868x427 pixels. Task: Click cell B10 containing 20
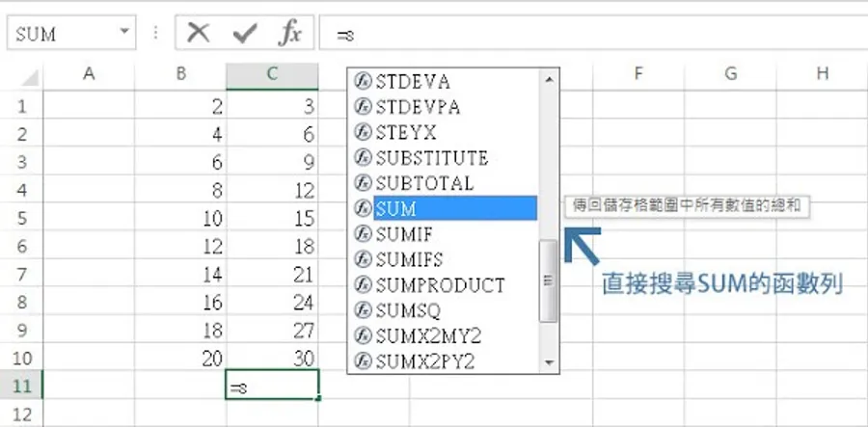coord(180,358)
